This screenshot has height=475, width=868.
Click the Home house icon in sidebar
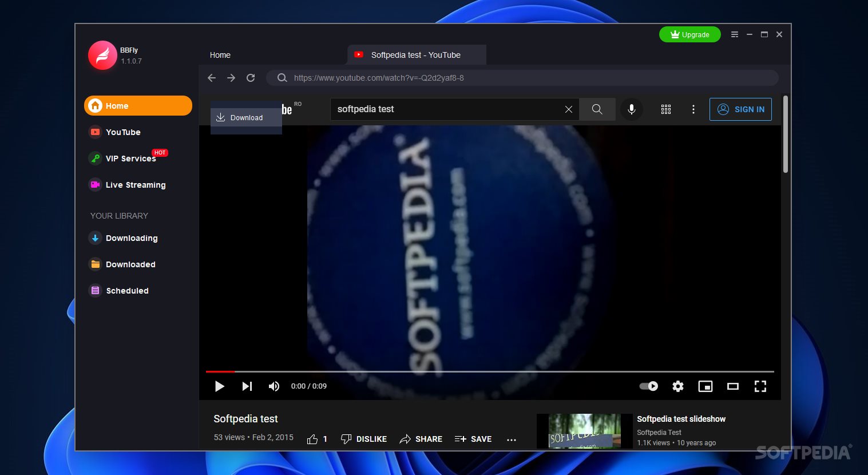click(x=96, y=106)
